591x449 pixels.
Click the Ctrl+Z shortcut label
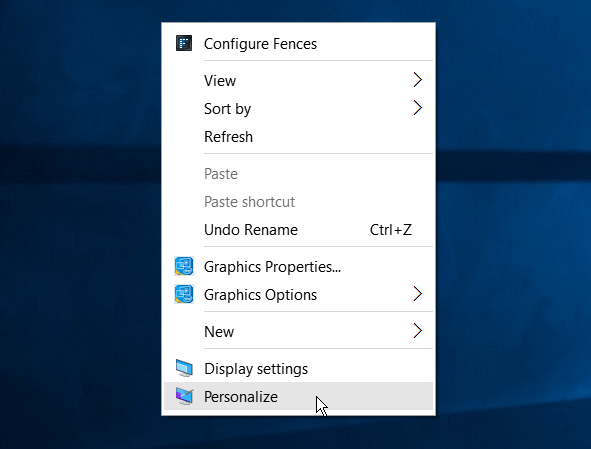(390, 230)
